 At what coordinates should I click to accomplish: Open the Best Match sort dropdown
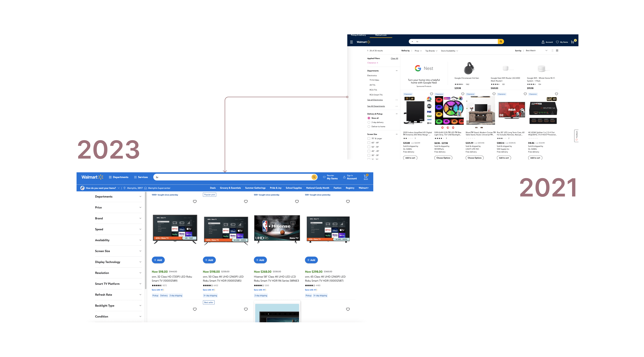(x=536, y=51)
